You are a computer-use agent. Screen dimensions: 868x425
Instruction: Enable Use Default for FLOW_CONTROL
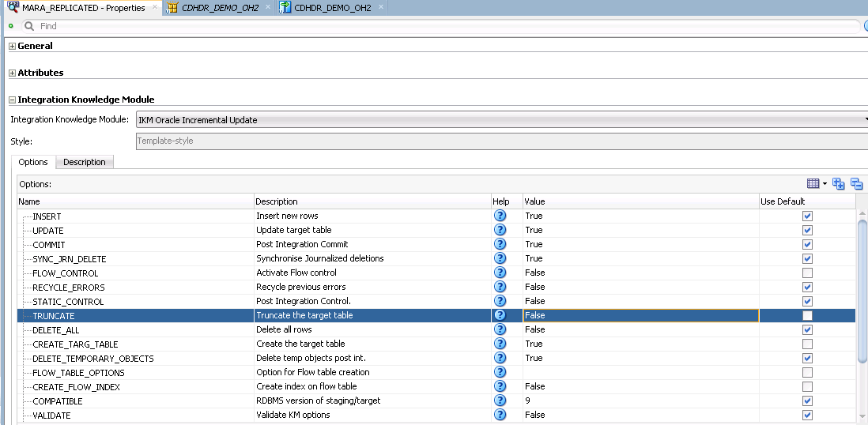[x=807, y=273]
